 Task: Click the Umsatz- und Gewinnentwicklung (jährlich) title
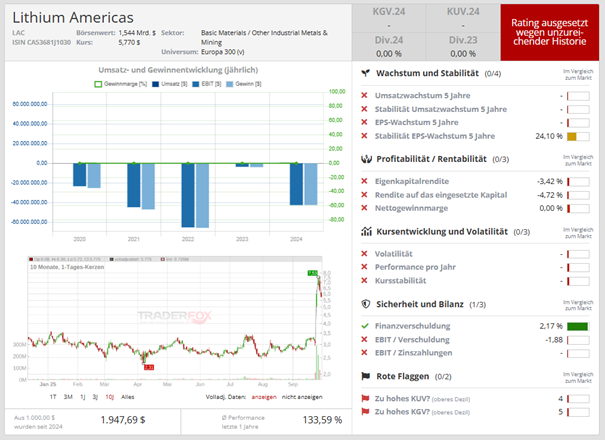(178, 70)
